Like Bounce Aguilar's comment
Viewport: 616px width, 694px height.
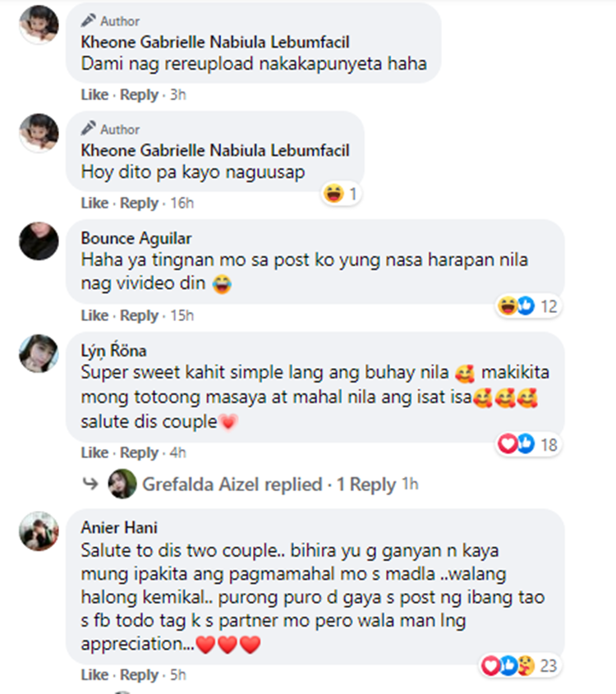94,315
